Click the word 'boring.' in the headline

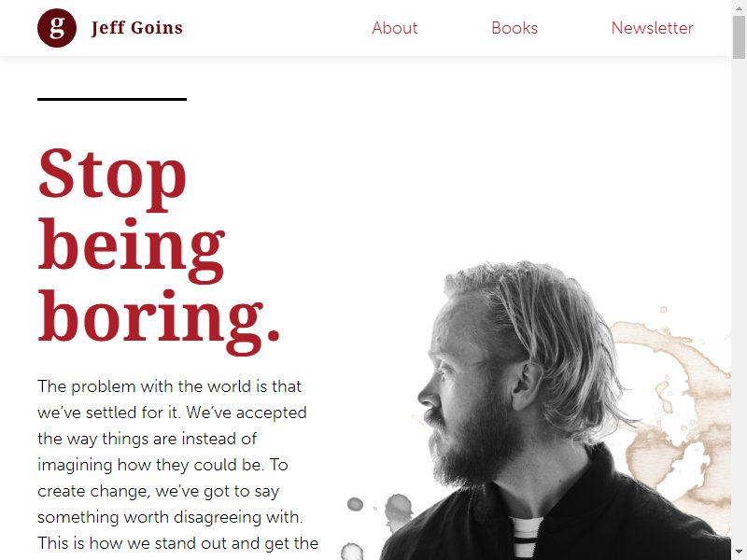coord(159,320)
